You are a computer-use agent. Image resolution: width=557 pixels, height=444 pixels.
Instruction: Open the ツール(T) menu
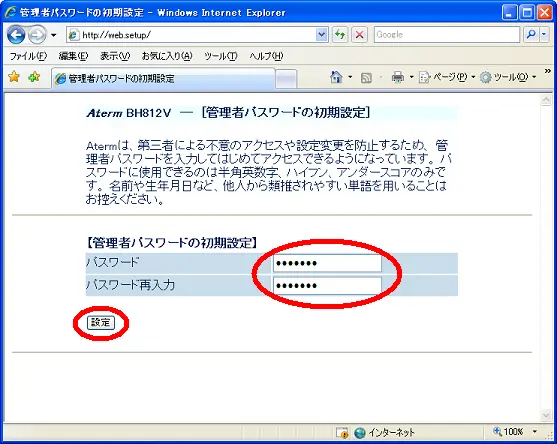221,56
